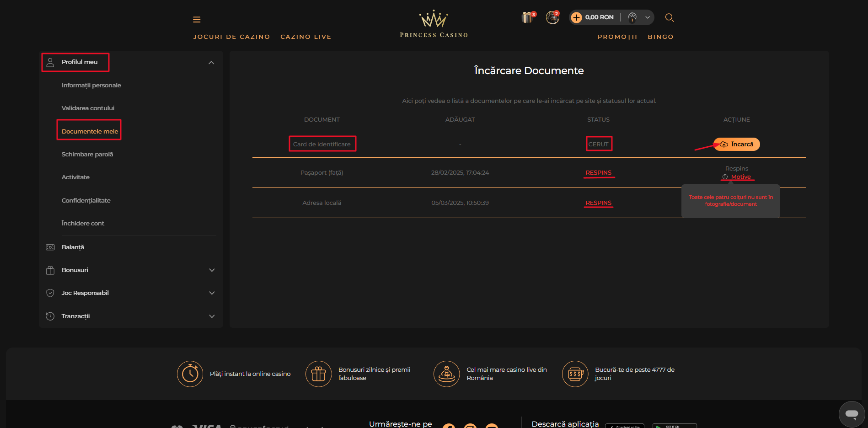Click the slot machine games icon

point(575,374)
